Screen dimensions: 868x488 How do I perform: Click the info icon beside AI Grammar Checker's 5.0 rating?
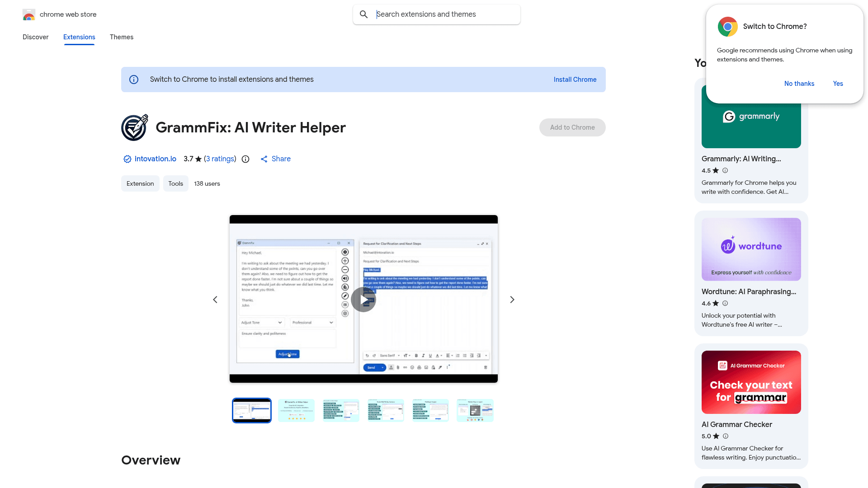pyautogui.click(x=726, y=436)
